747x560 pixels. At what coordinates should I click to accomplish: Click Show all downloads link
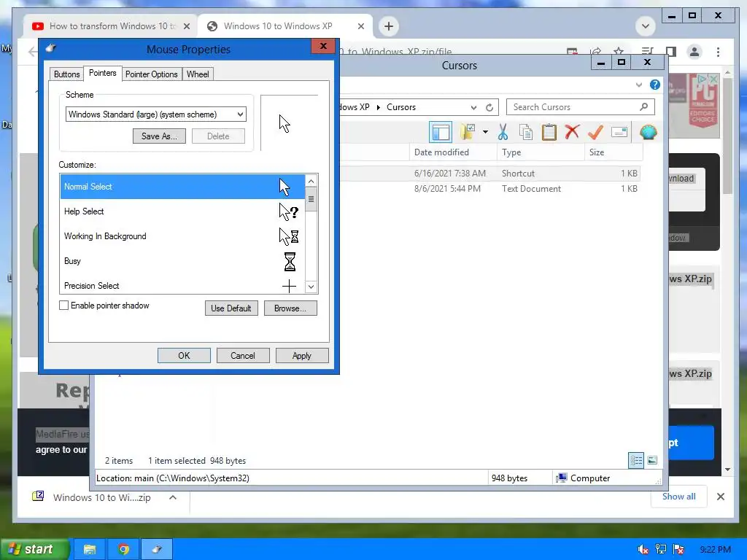[679, 497]
